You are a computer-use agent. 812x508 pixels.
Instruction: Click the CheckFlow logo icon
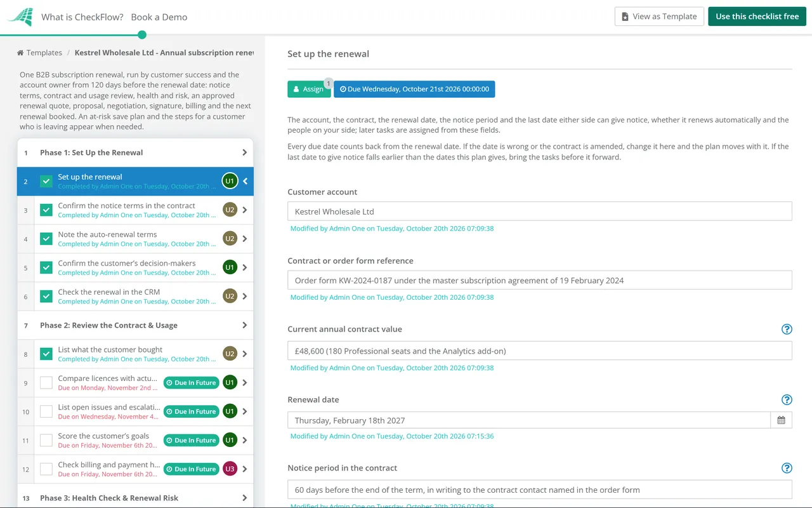click(x=21, y=17)
